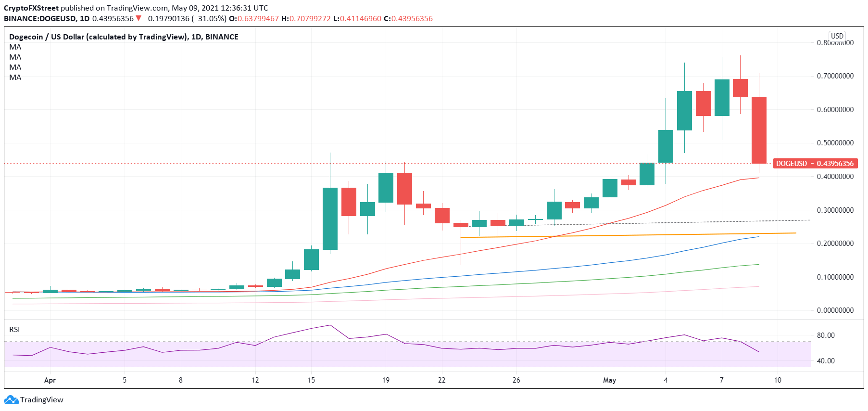Click the TradingView wordmark at the bottom
The image size is (868, 411).
tap(42, 400)
